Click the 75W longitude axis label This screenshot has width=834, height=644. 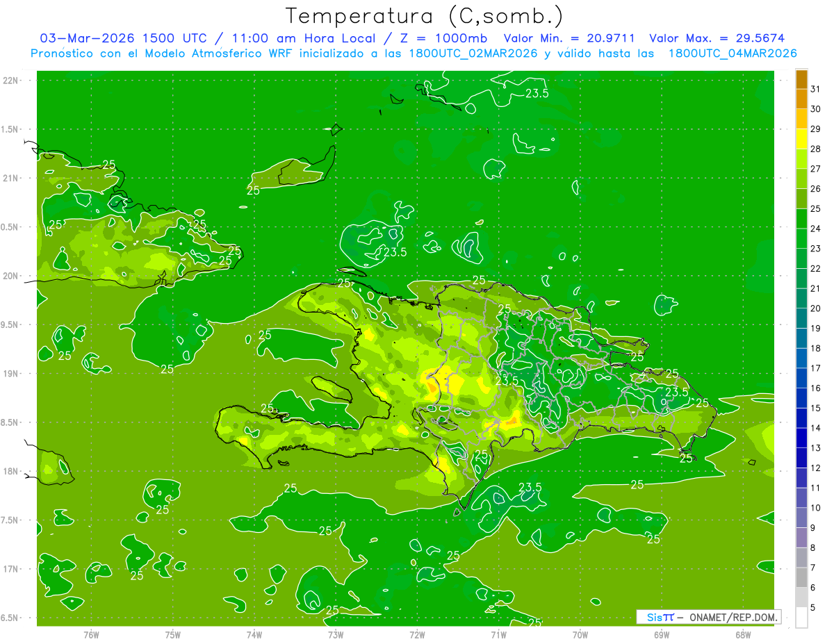pos(173,634)
